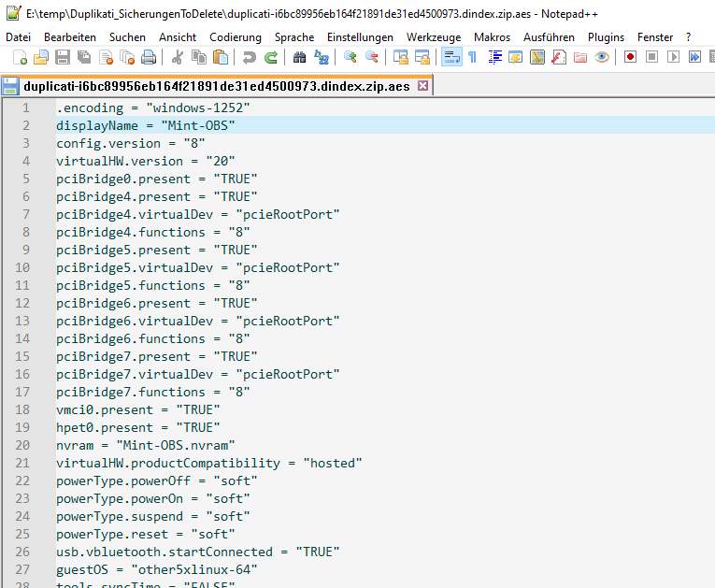Print the document toolbar icon
This screenshot has height=588, width=715.
point(149,57)
